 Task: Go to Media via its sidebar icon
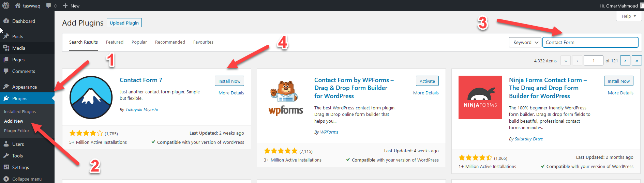pos(6,48)
